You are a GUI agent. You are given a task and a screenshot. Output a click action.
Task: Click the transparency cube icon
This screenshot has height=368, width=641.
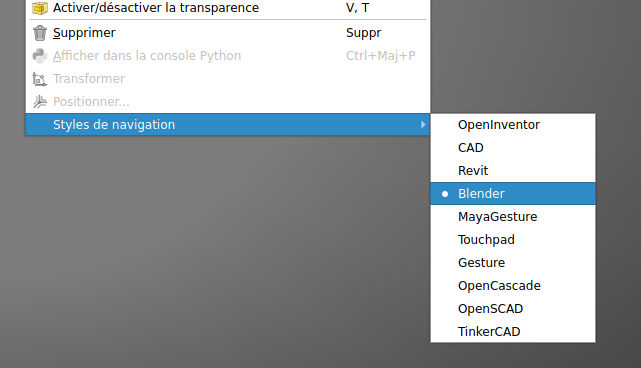[40, 8]
